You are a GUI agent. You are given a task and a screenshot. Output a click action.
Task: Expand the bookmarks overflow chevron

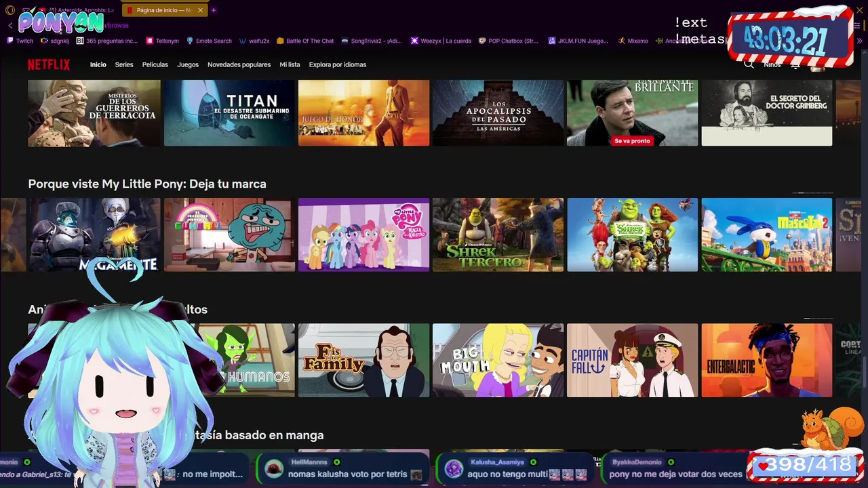pyautogui.click(x=860, y=41)
